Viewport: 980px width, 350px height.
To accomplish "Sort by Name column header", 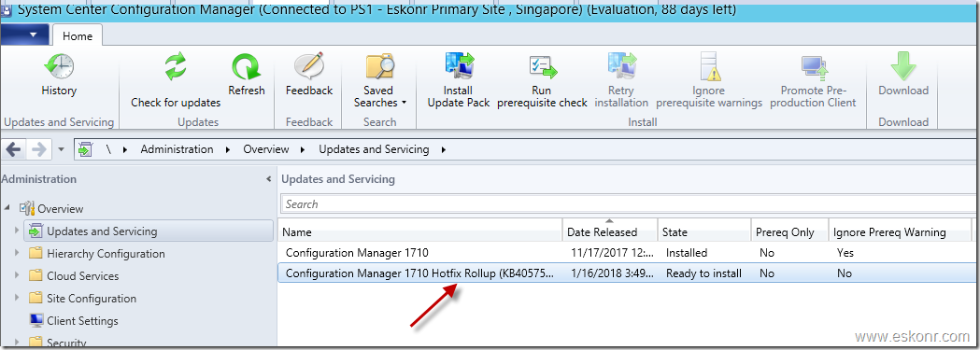I will (420, 231).
